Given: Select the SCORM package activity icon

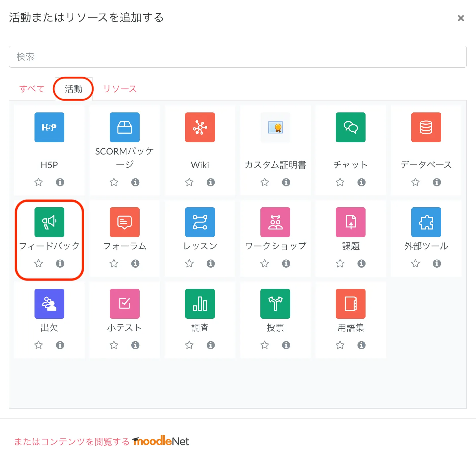Looking at the screenshot, I should click(124, 127).
